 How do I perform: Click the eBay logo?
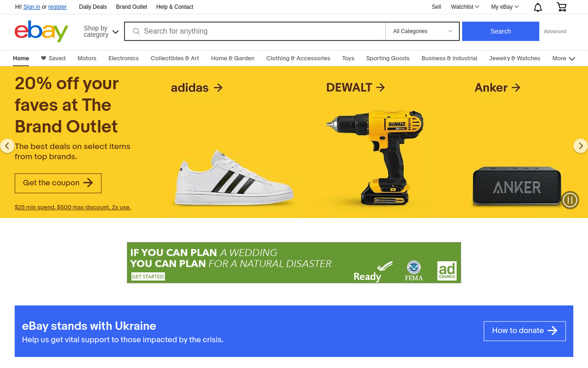click(x=41, y=31)
